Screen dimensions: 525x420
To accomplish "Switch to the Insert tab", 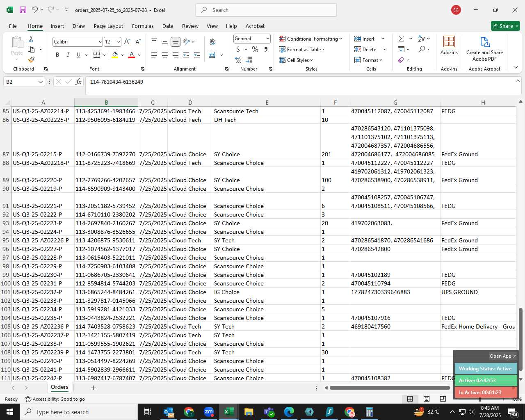I will pos(57,26).
